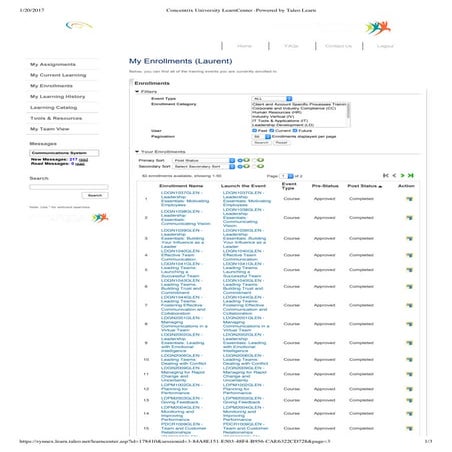The height and width of the screenshot is (452, 452).
Task: Open My Enrollments in the side menu
Action: point(51,86)
